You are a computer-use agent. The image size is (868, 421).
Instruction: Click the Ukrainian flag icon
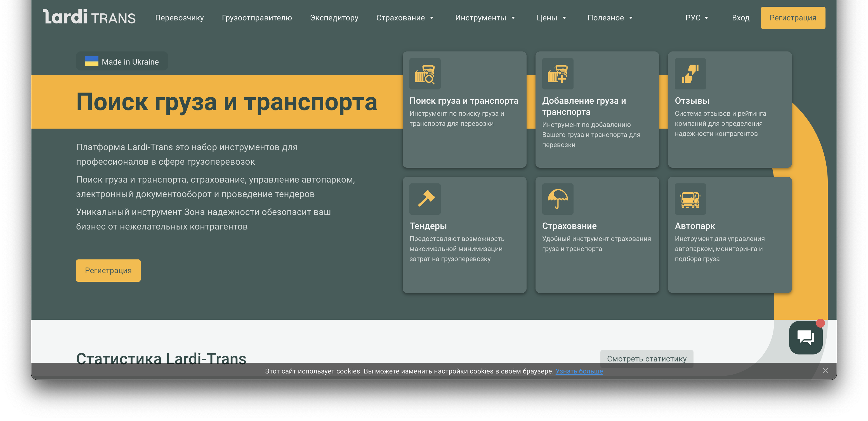91,61
